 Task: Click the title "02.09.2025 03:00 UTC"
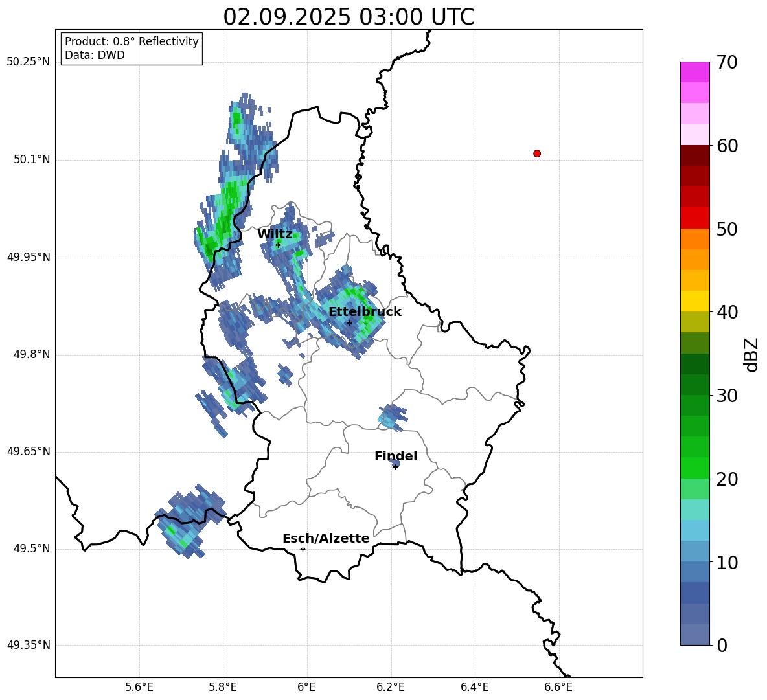[x=349, y=17]
